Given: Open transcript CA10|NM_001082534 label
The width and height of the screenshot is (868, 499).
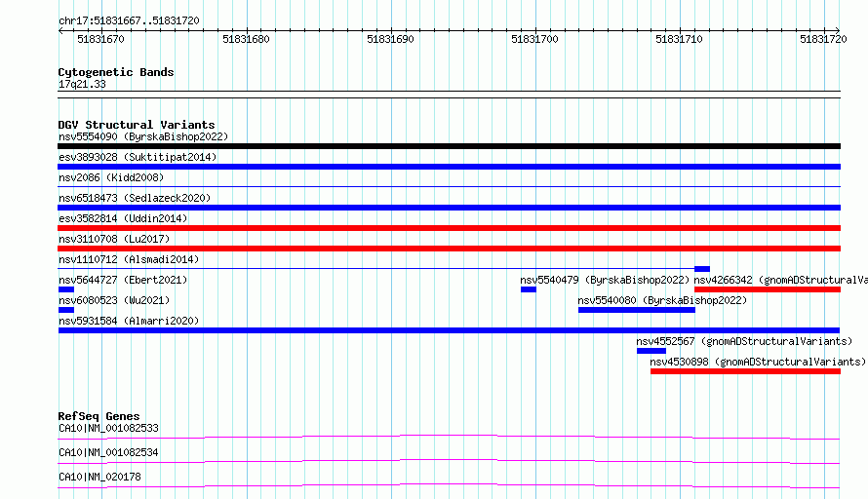Looking at the screenshot, I should click(x=108, y=452).
